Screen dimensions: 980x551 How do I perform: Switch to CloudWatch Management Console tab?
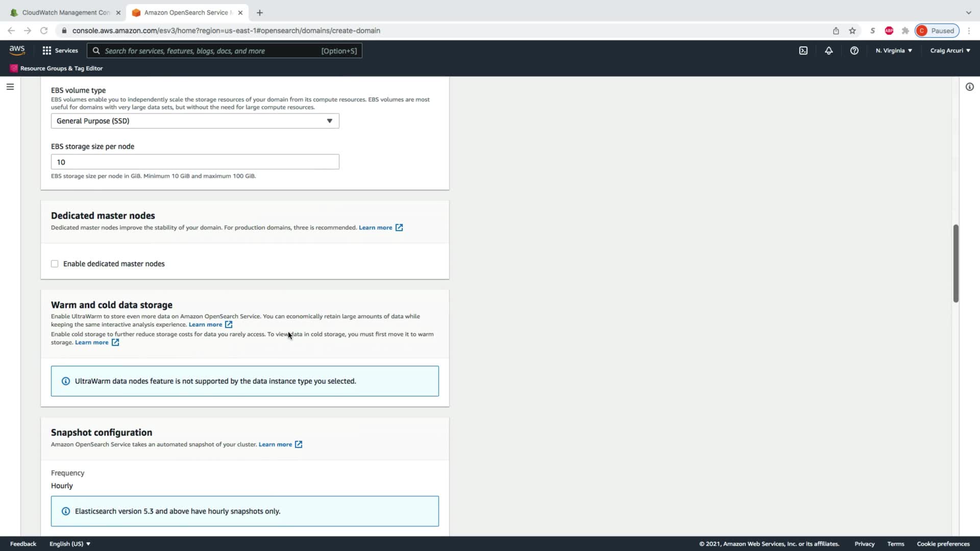tap(65, 12)
